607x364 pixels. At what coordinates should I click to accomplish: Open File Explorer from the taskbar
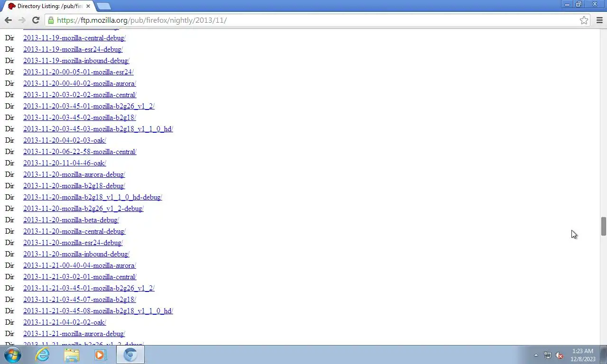pyautogui.click(x=72, y=355)
